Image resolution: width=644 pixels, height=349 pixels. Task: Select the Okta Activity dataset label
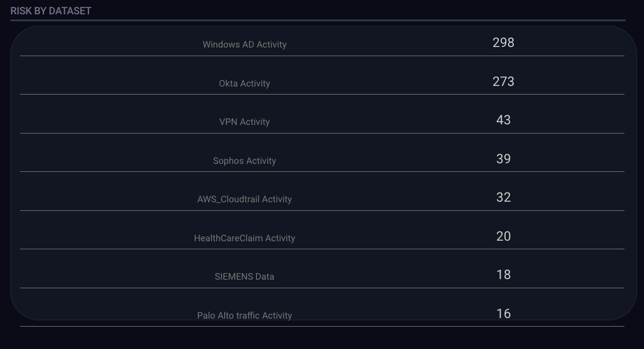tap(244, 84)
